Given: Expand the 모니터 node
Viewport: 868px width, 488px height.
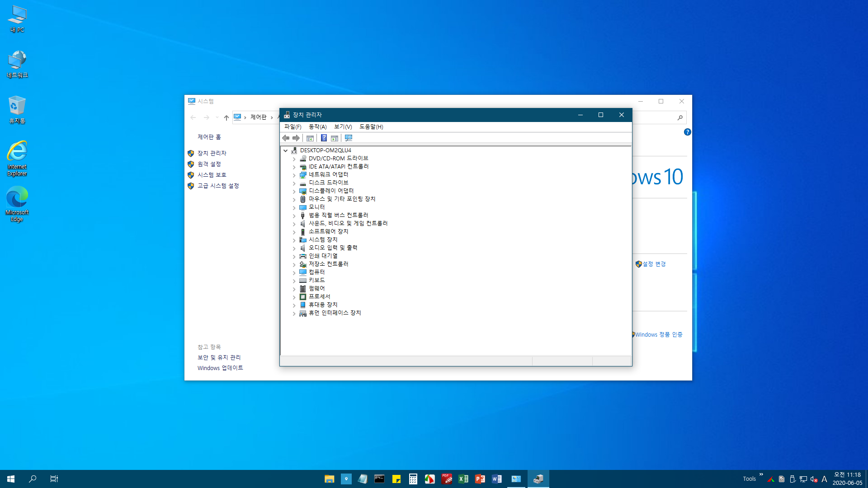Looking at the screenshot, I should coord(294,208).
